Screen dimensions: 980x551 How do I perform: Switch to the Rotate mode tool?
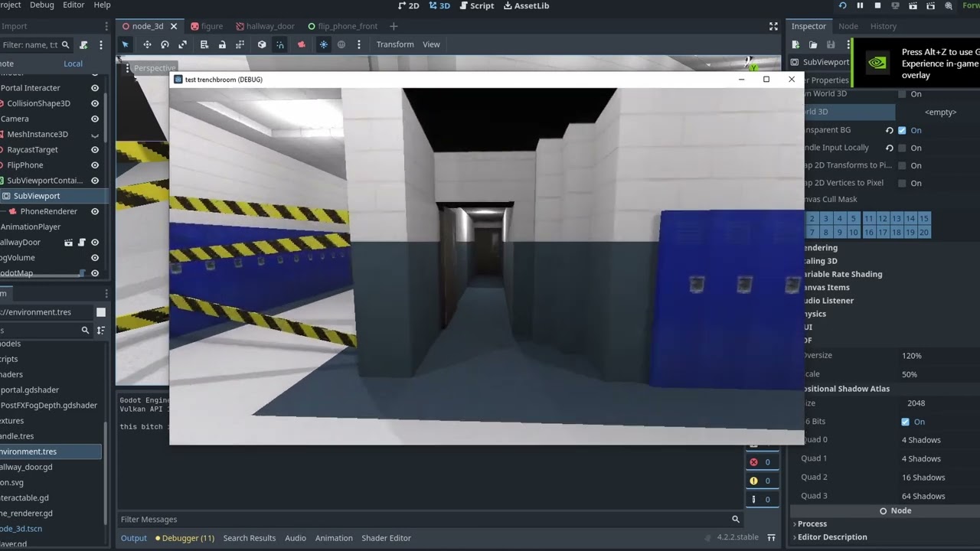point(165,44)
